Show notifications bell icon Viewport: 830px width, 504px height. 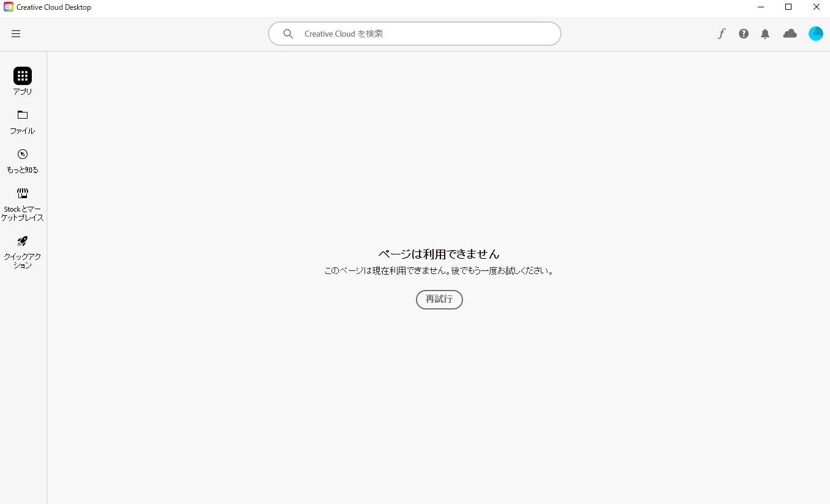click(x=765, y=34)
